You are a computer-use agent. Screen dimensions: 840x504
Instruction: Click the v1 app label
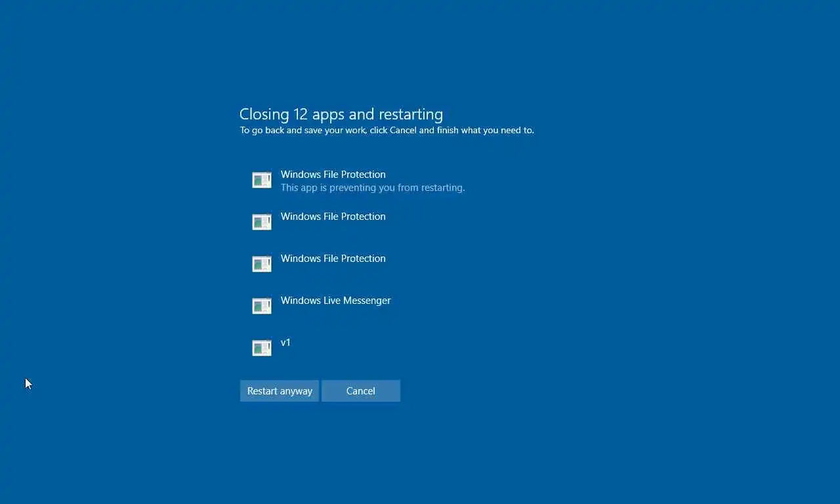[285, 343]
